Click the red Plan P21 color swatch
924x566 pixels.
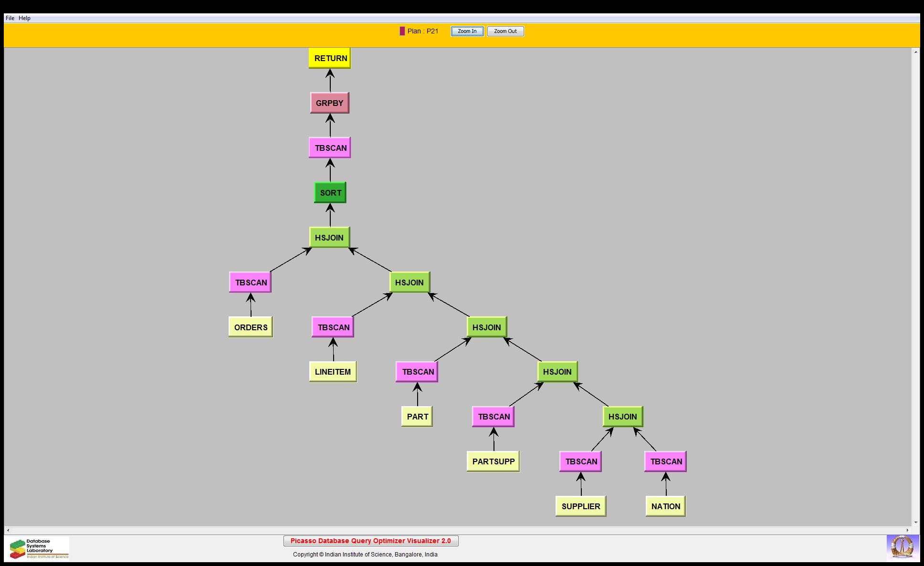point(402,31)
